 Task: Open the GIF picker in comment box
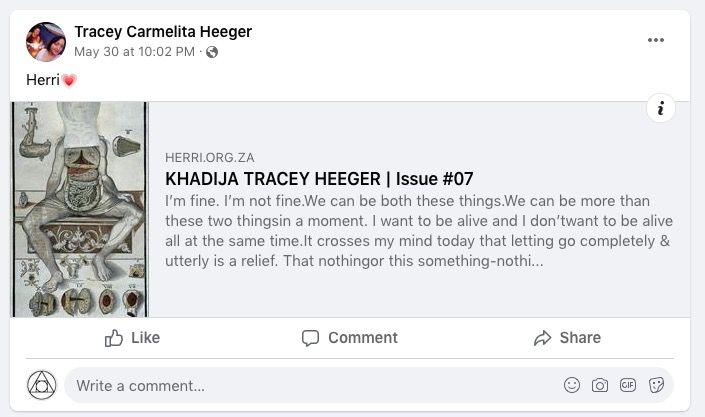point(628,385)
